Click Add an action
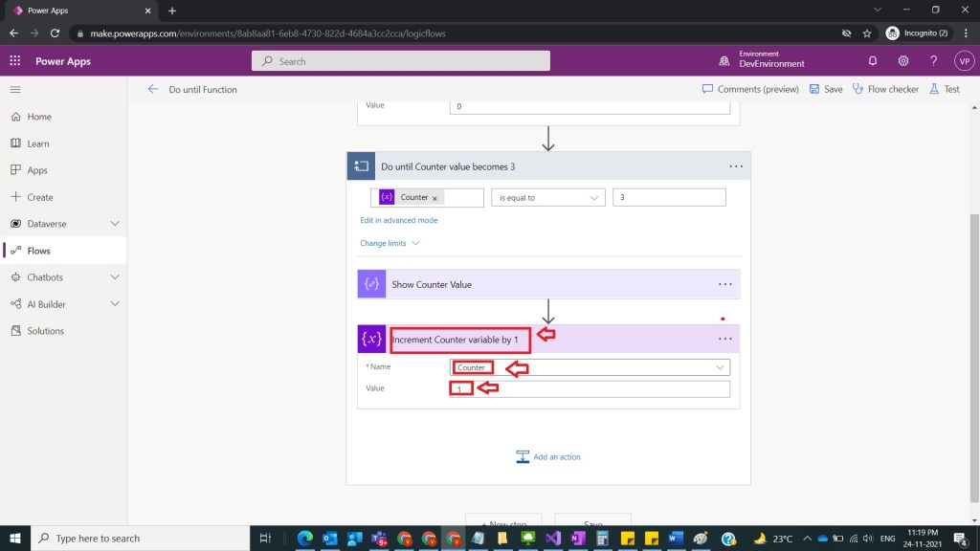Viewport: 980px width, 551px height. click(x=548, y=457)
